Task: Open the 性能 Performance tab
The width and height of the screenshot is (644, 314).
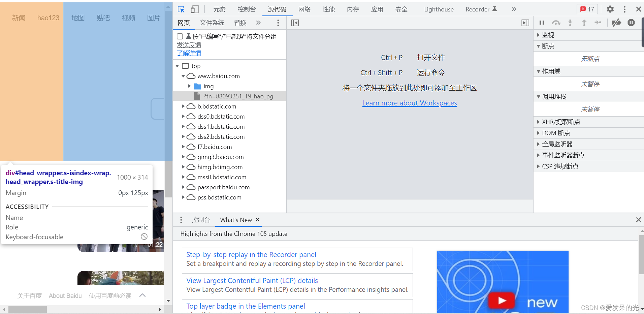Action: pos(329,9)
